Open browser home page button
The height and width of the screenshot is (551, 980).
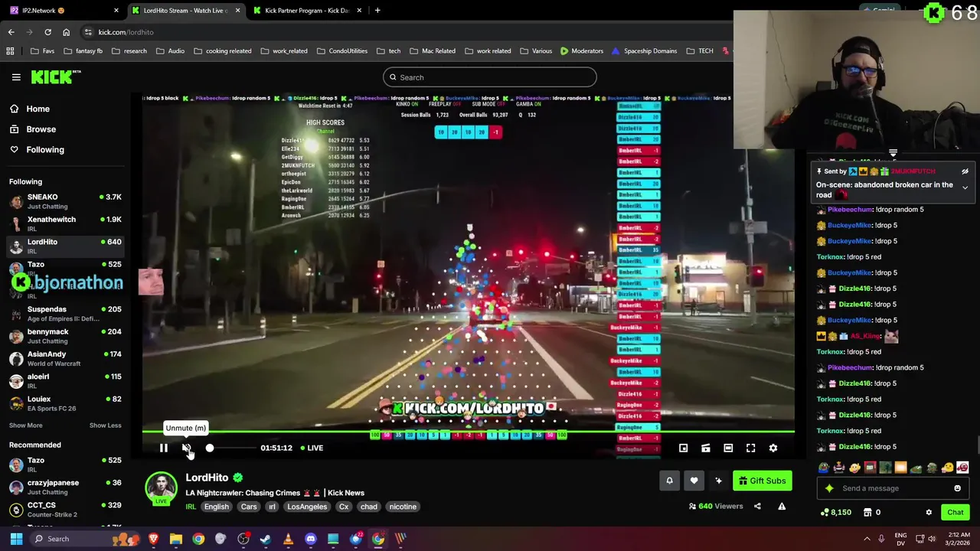(66, 32)
